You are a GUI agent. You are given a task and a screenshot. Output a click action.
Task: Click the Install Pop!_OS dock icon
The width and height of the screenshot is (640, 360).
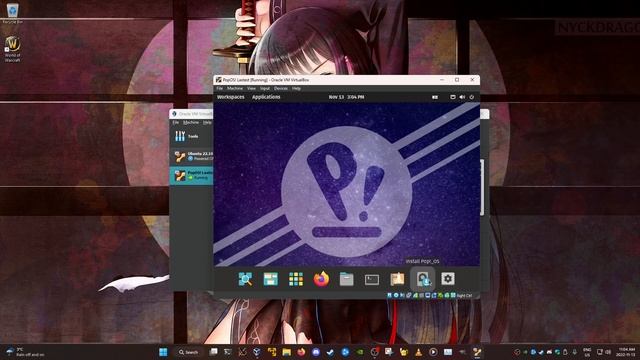pyautogui.click(x=423, y=279)
